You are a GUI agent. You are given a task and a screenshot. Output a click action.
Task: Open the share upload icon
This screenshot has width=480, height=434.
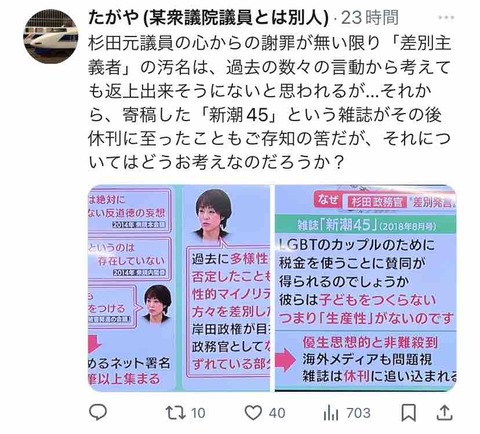pyautogui.click(x=445, y=413)
